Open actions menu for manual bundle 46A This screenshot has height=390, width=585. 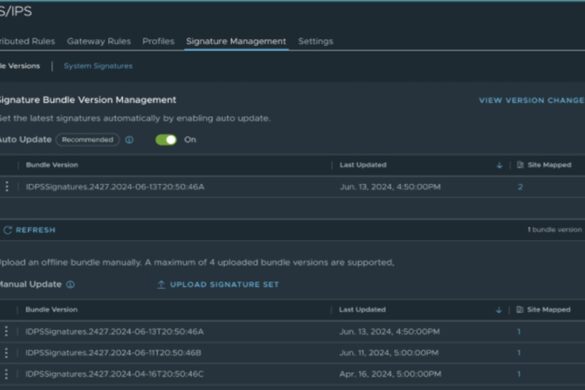6,331
